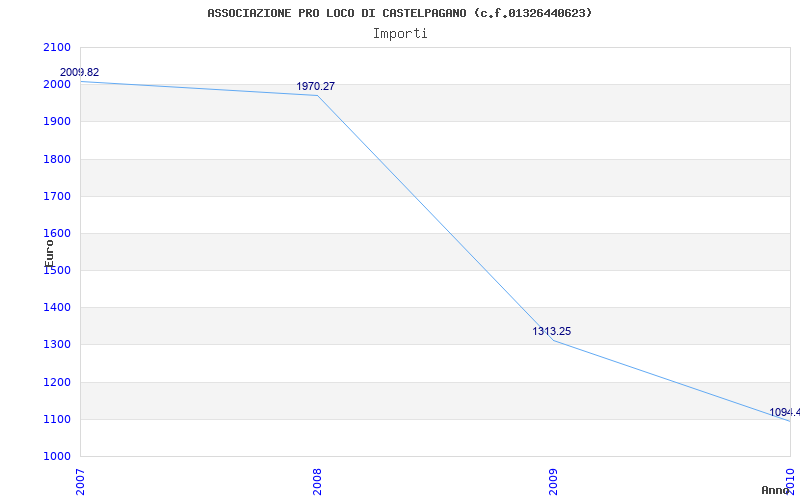Click the 2100 y-axis tick label
800x500 pixels.
[x=57, y=47]
